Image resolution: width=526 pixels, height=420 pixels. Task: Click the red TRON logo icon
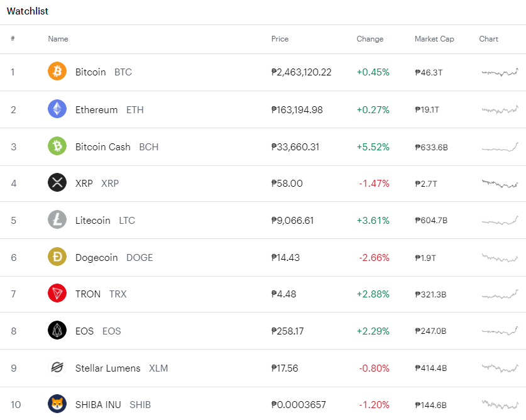click(57, 293)
